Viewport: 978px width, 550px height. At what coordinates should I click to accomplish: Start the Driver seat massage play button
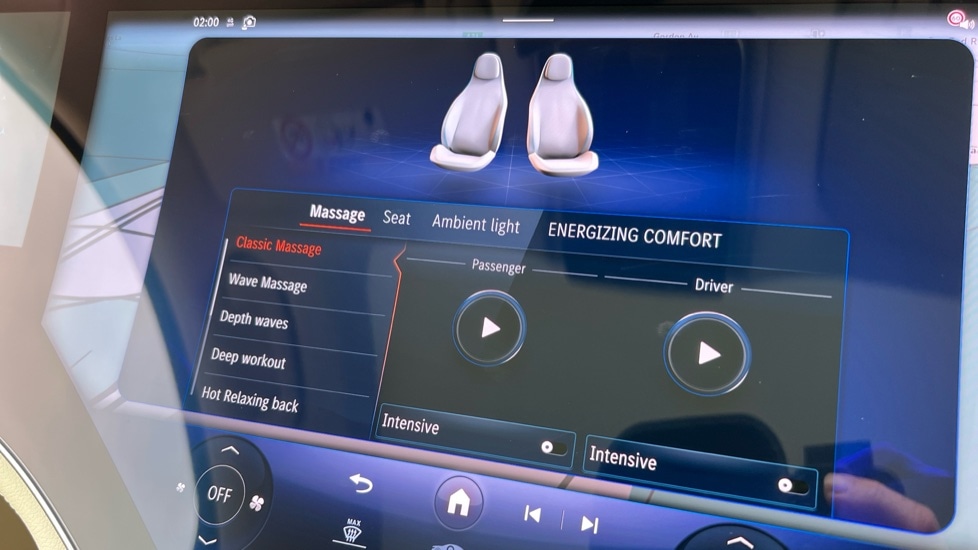(707, 354)
